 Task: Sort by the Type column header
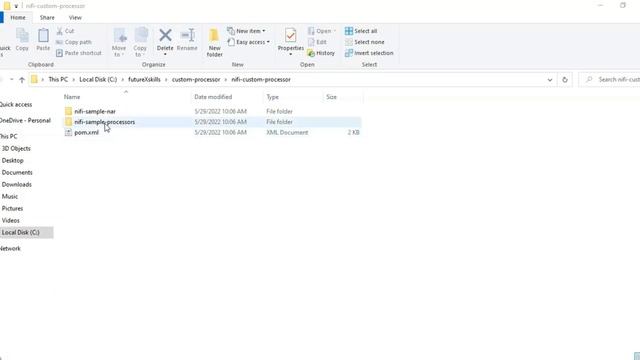coord(273,97)
